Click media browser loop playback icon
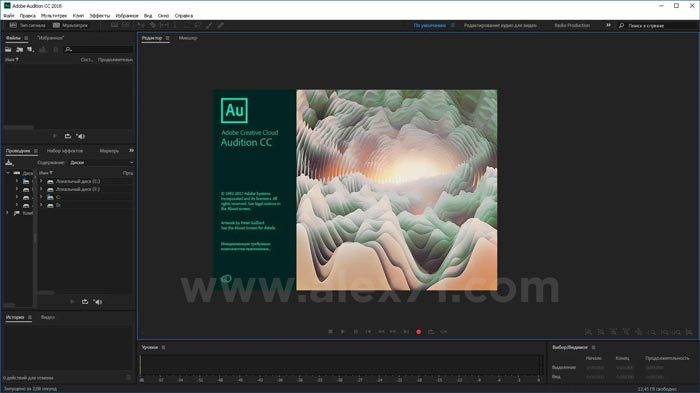The image size is (700, 393). [x=85, y=302]
